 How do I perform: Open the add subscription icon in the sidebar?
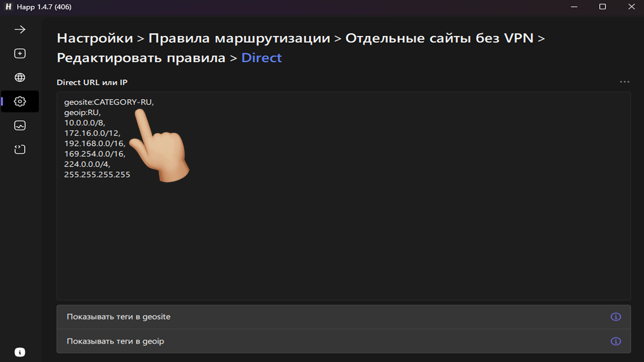(x=20, y=53)
